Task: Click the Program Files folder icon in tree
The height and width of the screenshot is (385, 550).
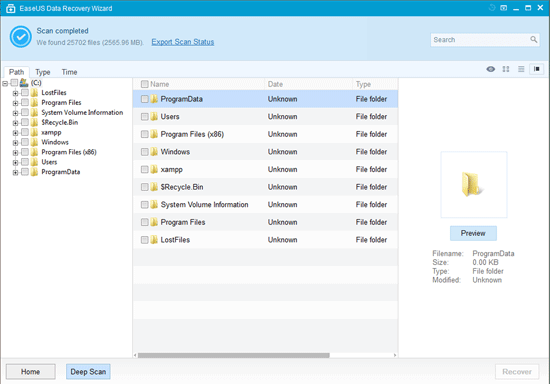Action: (x=34, y=102)
